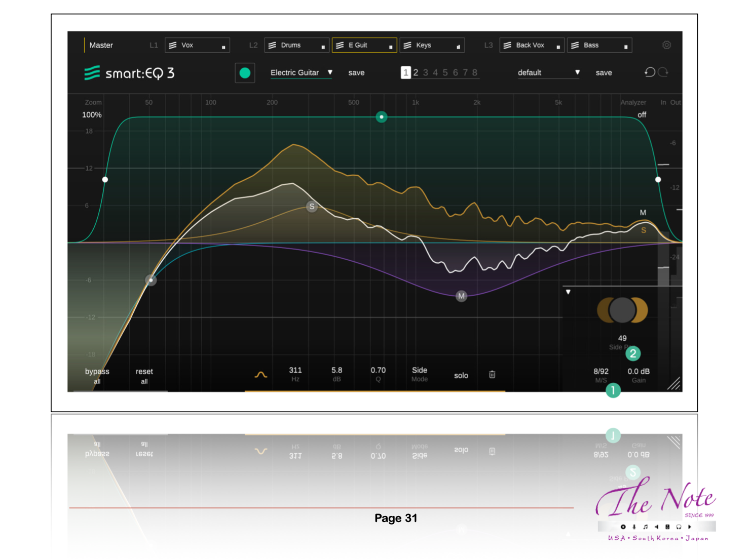750x560 pixels.
Task: Click the 49 Side Pan value
Action: point(622,338)
